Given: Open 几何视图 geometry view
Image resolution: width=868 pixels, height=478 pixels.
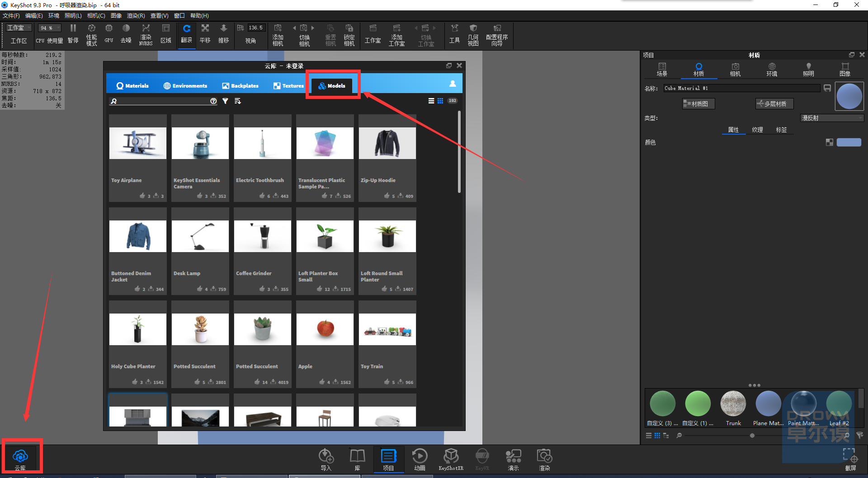Looking at the screenshot, I should point(473,35).
